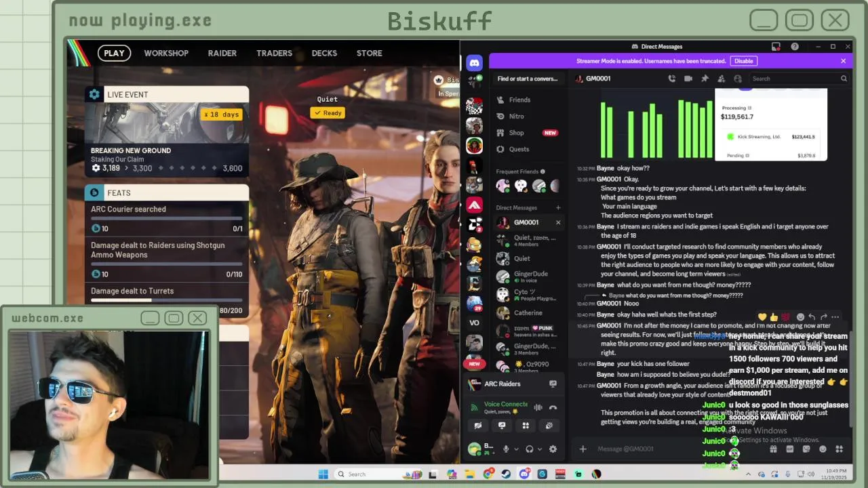The height and width of the screenshot is (488, 868).
Task: Expand microphone input options chevron
Action: [x=515, y=449]
